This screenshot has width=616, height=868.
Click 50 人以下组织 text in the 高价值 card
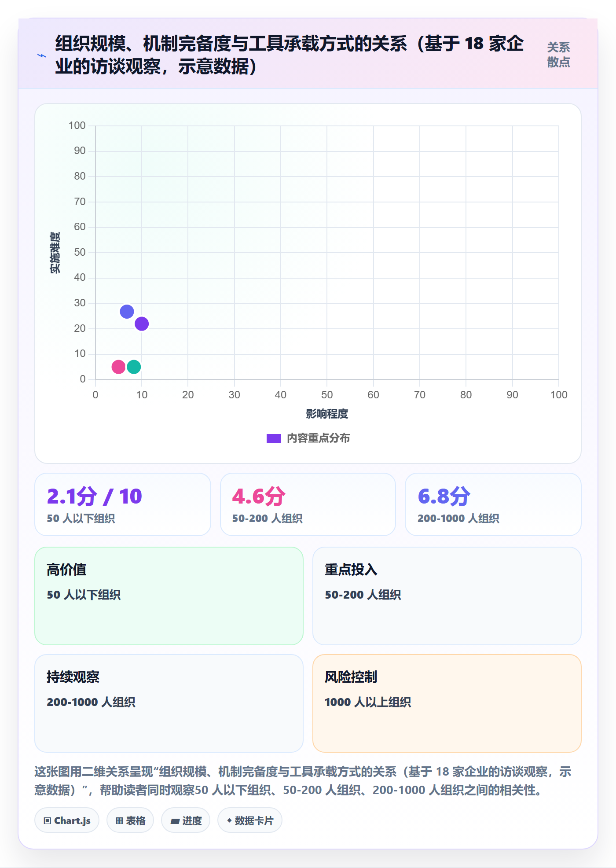coord(84,595)
